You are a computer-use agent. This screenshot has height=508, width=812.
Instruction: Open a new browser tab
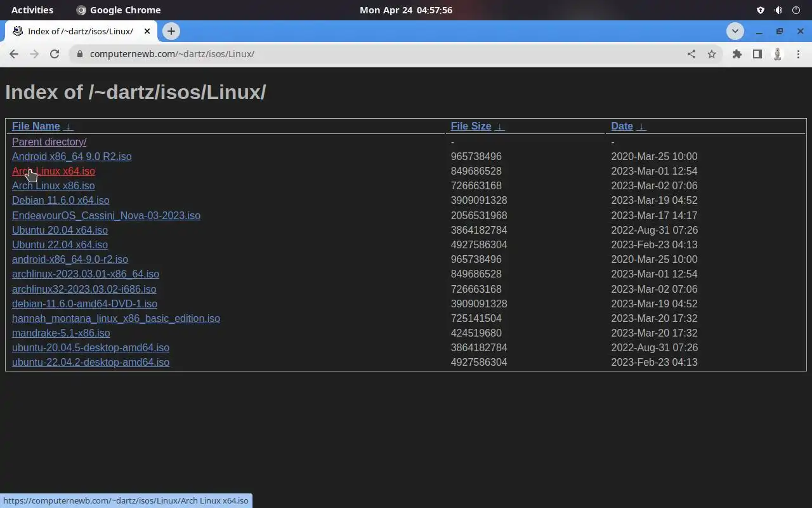(171, 31)
